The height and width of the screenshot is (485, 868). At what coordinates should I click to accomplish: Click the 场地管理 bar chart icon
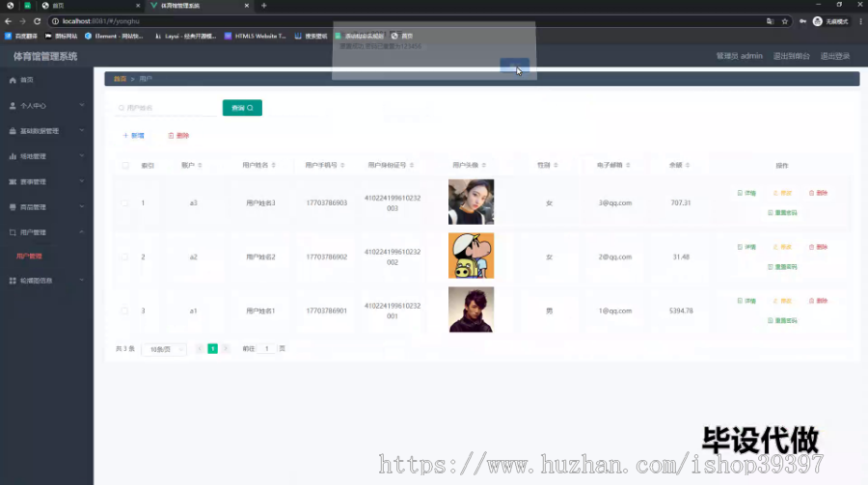(13, 156)
